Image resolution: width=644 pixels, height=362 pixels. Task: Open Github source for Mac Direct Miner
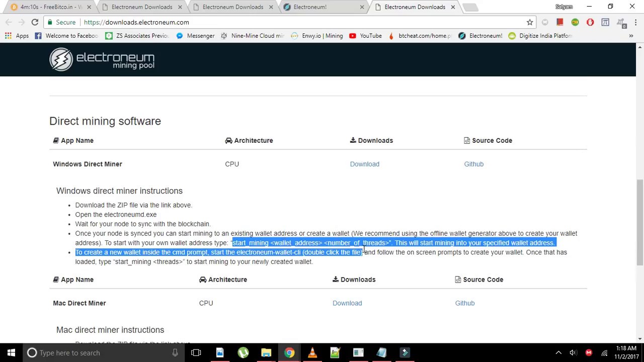coord(465,303)
